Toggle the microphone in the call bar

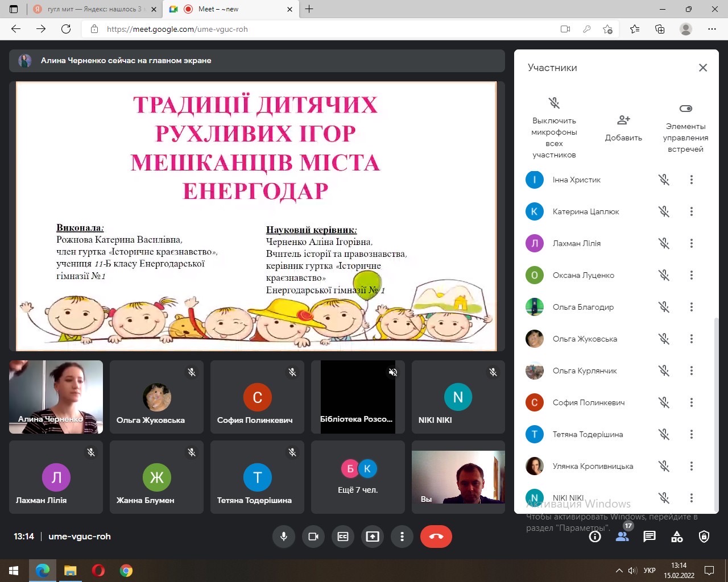[x=284, y=537]
